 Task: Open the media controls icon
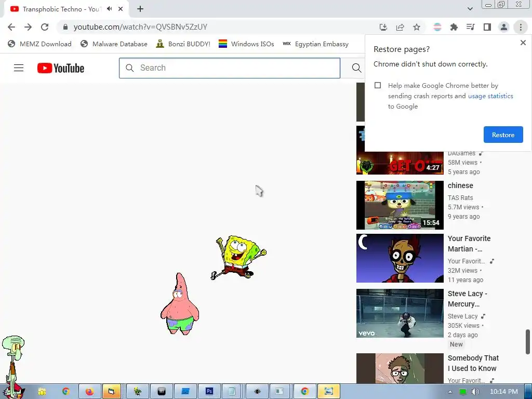(471, 27)
